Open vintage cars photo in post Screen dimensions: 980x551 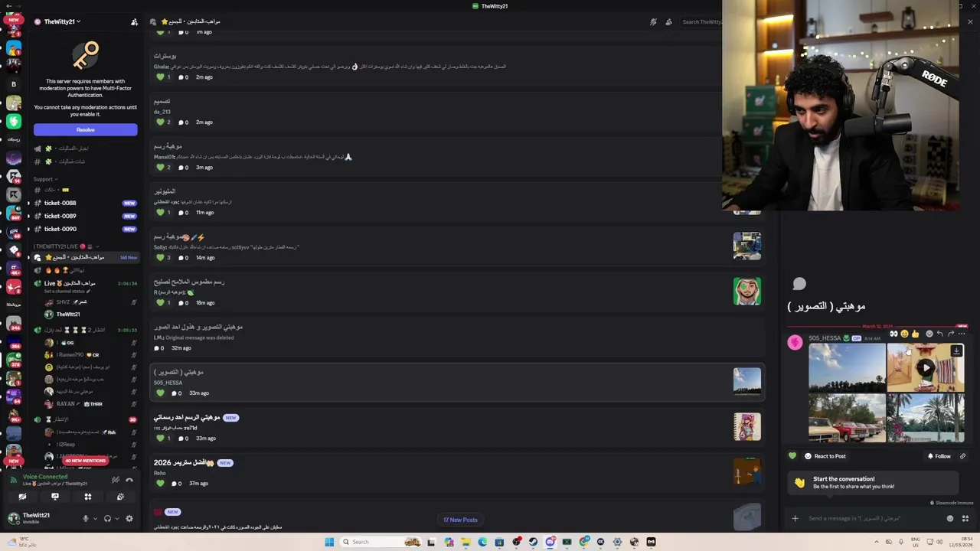coord(847,418)
